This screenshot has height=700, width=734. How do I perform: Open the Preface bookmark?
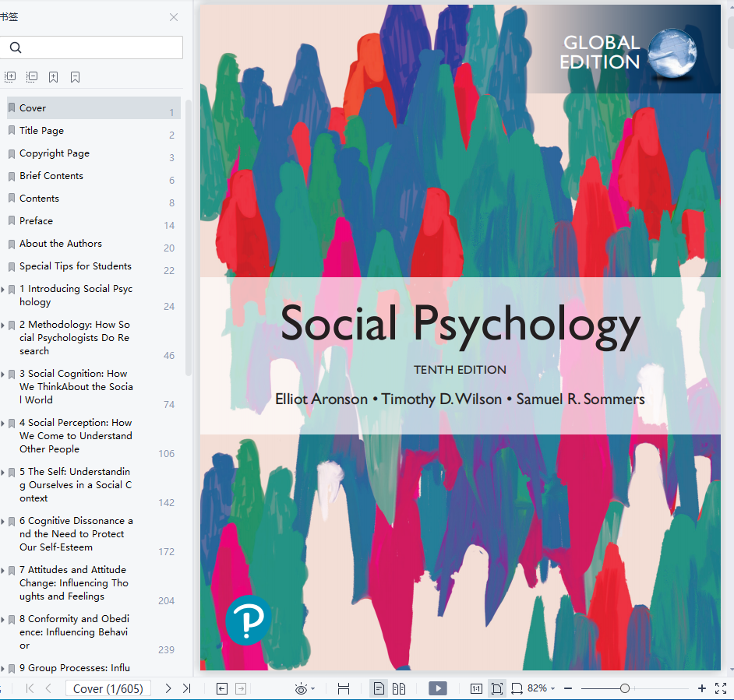pos(94,220)
